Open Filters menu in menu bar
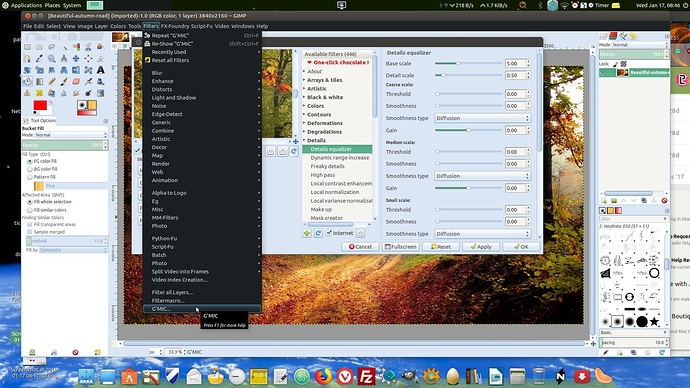 point(150,26)
